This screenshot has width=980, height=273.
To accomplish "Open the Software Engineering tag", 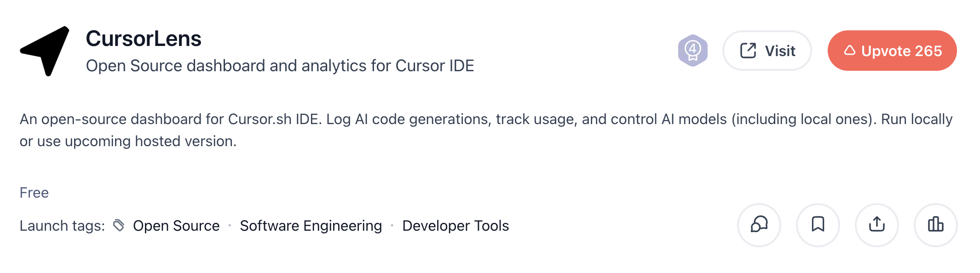I will pyautogui.click(x=311, y=226).
